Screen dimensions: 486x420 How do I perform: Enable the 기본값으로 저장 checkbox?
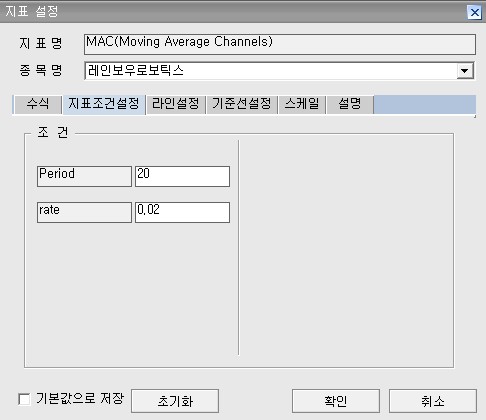click(25, 399)
